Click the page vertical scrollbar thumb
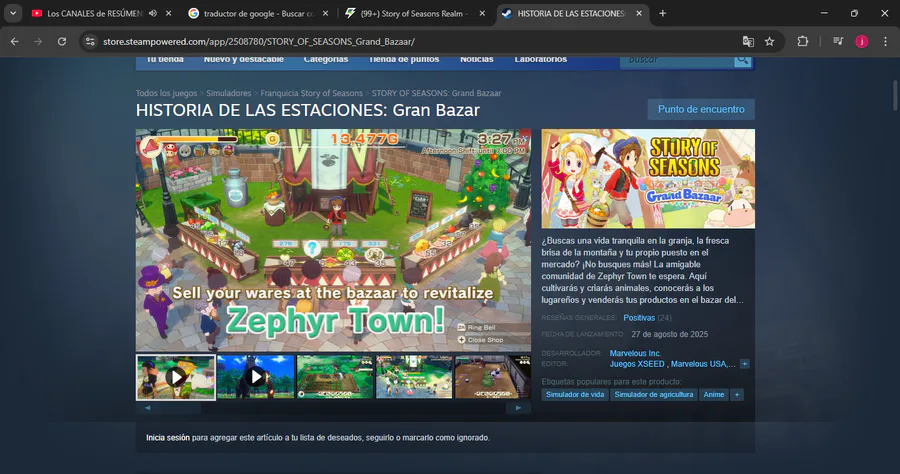Viewport: 900px width, 474px height. point(895,95)
